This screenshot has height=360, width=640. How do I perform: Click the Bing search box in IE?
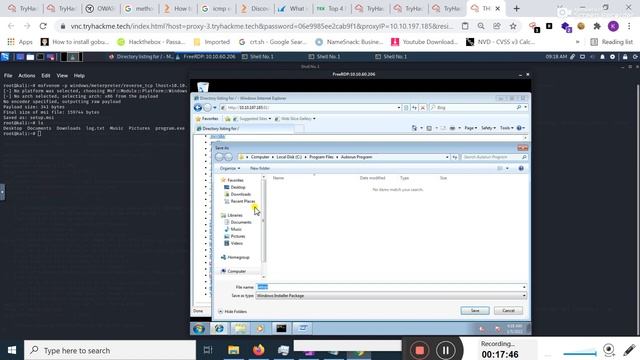tap(474, 107)
